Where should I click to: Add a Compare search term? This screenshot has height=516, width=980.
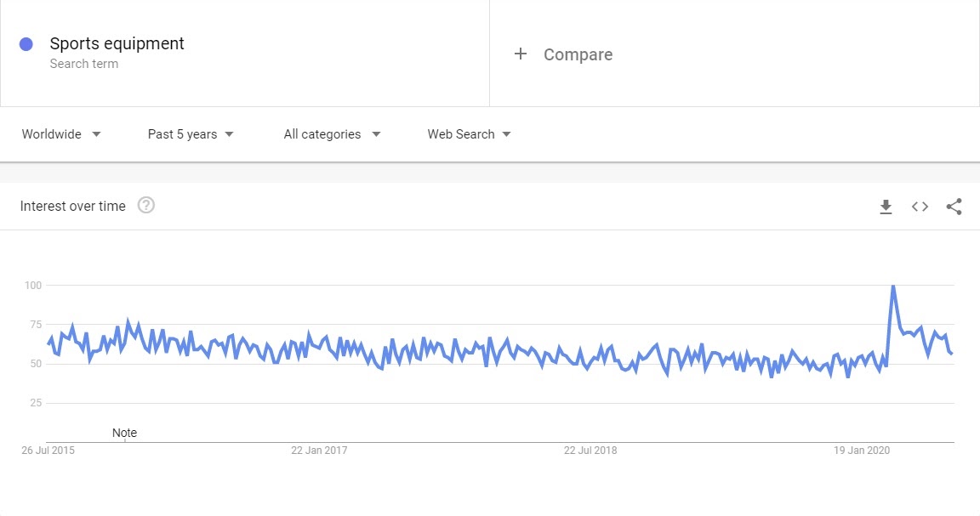coord(734,54)
